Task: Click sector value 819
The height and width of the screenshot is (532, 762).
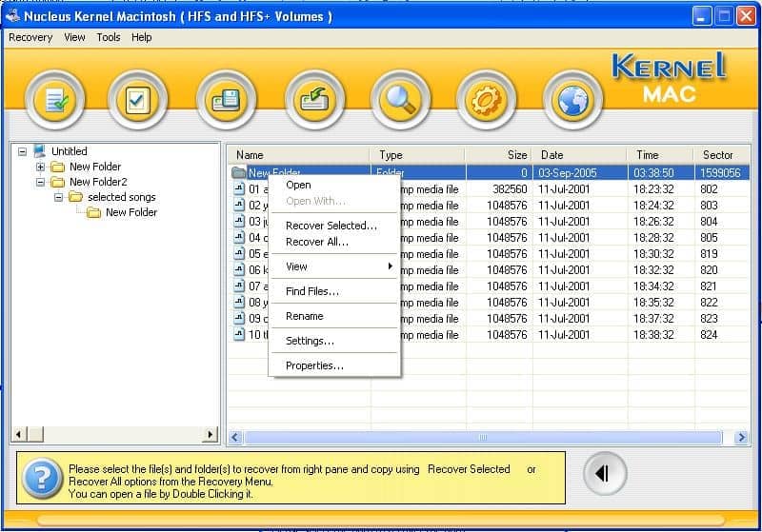Action: tap(709, 254)
